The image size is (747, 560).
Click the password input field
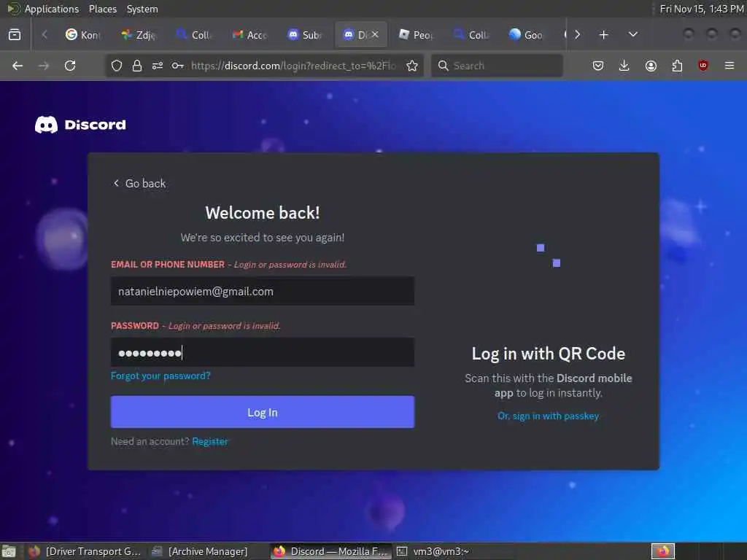click(263, 352)
